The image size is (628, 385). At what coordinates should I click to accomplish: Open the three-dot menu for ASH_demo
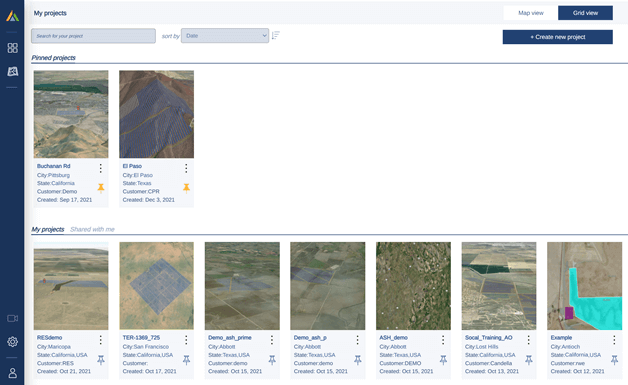(443, 340)
